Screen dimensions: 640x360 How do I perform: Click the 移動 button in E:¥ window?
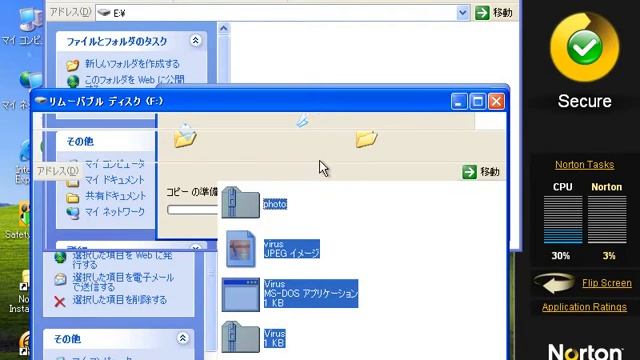coord(494,13)
